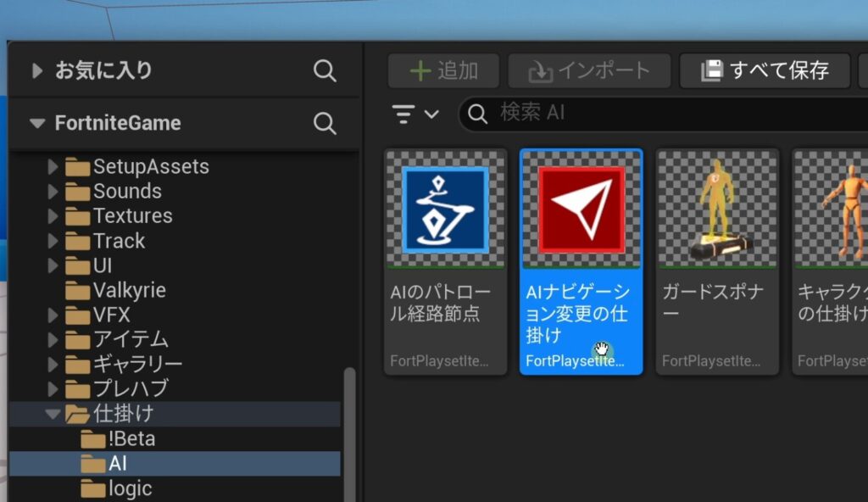Collapse the 仕掛け folder

click(53, 415)
